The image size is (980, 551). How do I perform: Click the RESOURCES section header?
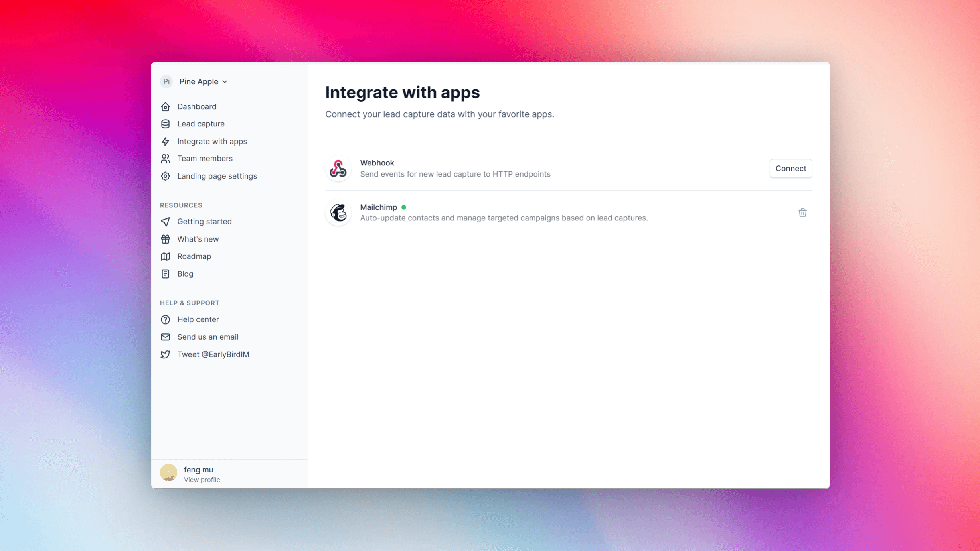(181, 205)
